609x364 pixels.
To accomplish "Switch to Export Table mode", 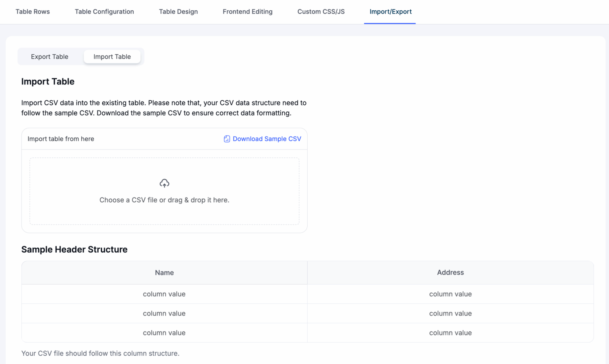I will click(x=50, y=56).
